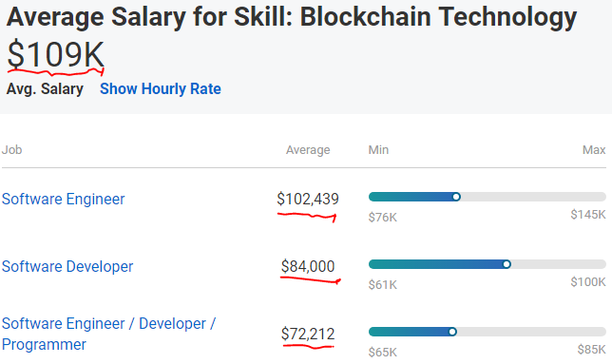Click the $76K minimum salary label

[x=382, y=218]
